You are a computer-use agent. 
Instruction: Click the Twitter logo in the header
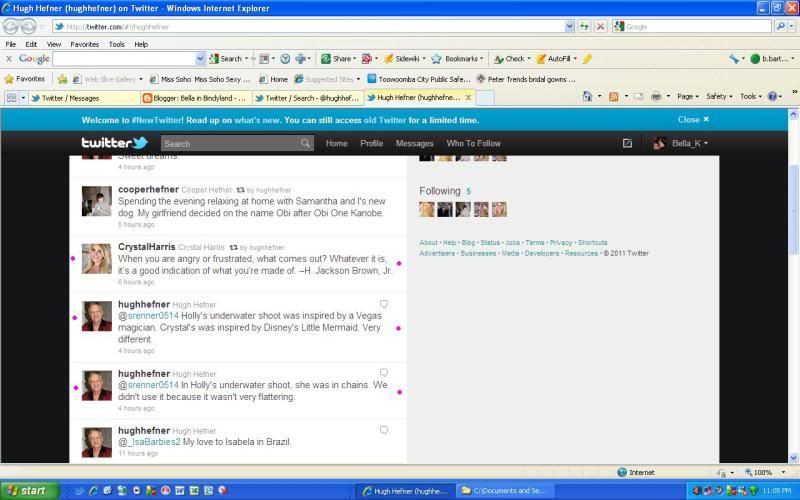[x=115, y=143]
